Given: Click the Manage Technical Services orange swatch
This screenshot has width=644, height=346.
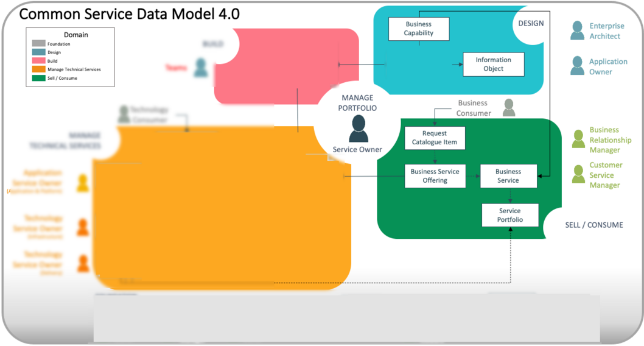Looking at the screenshot, I should (x=38, y=69).
